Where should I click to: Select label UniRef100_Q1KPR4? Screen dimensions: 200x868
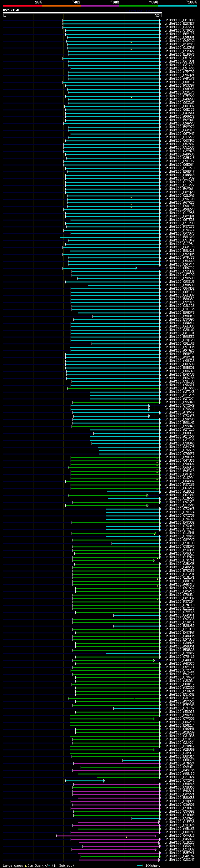click(179, 478)
